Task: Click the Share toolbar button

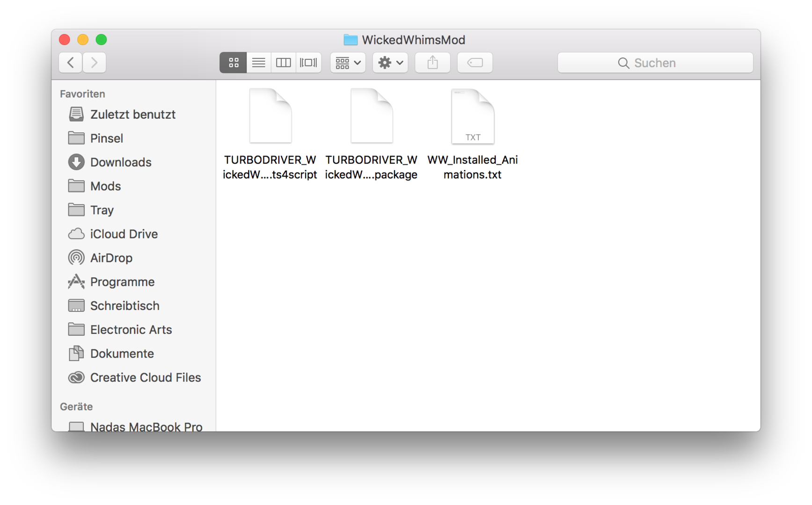Action: click(x=432, y=63)
